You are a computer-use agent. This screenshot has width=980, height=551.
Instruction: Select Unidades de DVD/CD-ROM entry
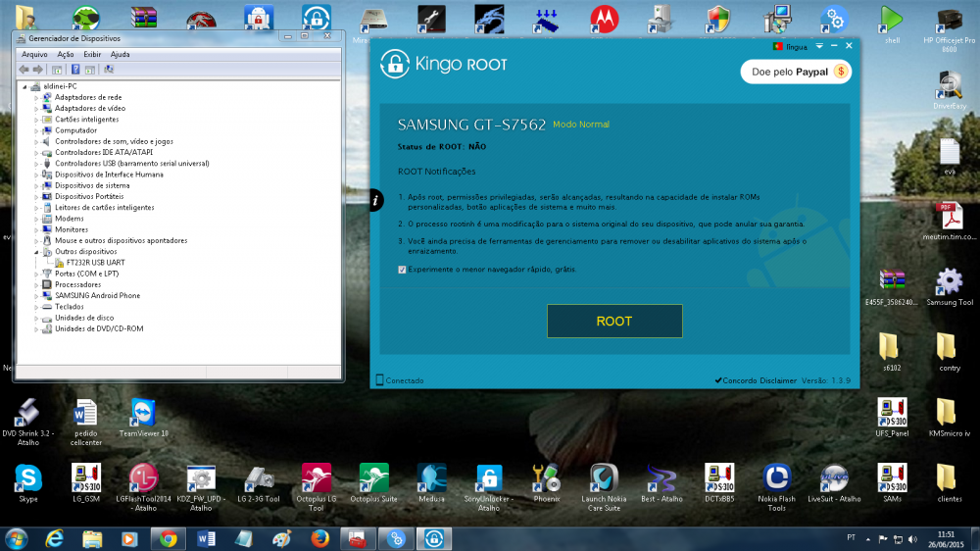click(x=99, y=329)
